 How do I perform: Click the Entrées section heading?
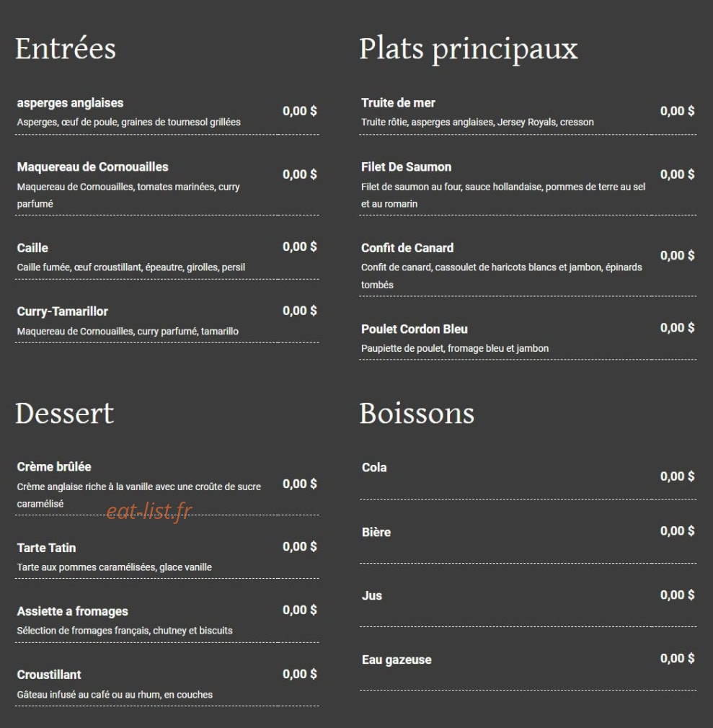(x=66, y=48)
